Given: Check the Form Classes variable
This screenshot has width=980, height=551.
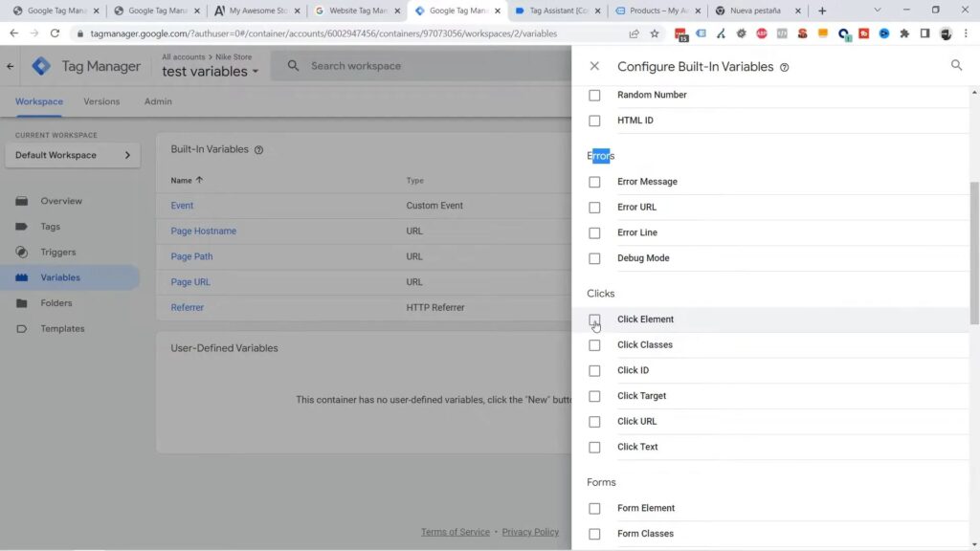Looking at the screenshot, I should point(594,534).
